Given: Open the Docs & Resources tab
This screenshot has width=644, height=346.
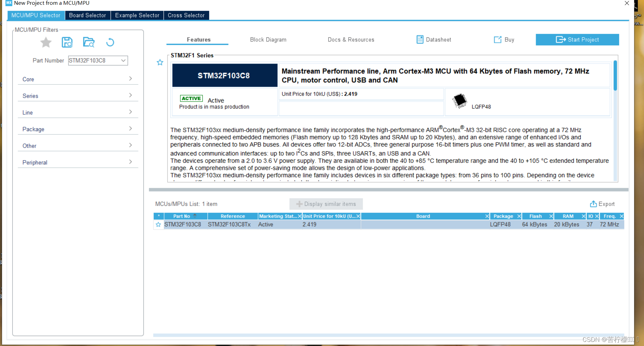Looking at the screenshot, I should [x=351, y=40].
